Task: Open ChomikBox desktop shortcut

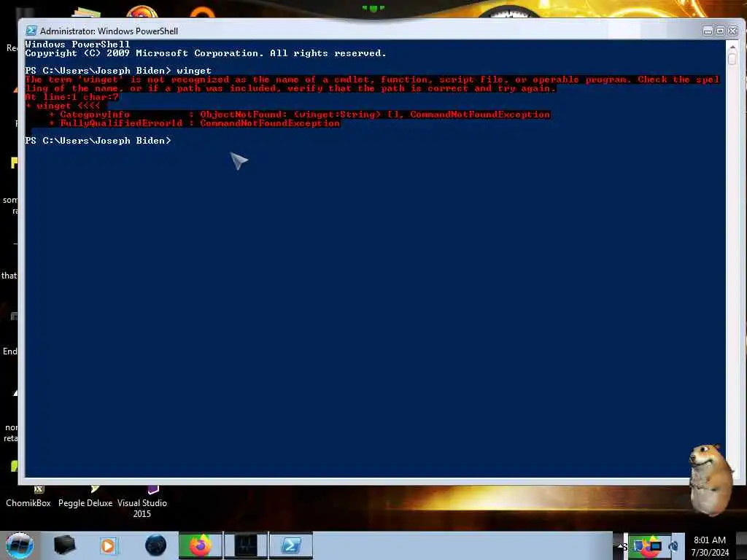Action: tap(28, 497)
